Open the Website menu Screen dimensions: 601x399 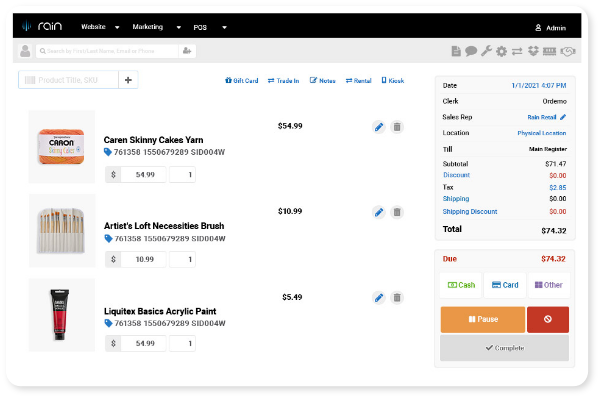coord(93,27)
